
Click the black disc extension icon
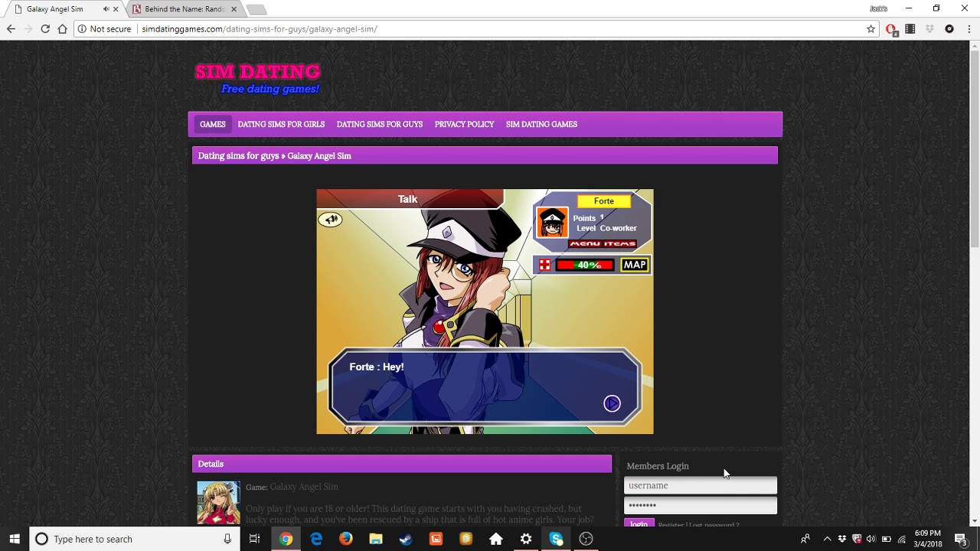coord(949,29)
